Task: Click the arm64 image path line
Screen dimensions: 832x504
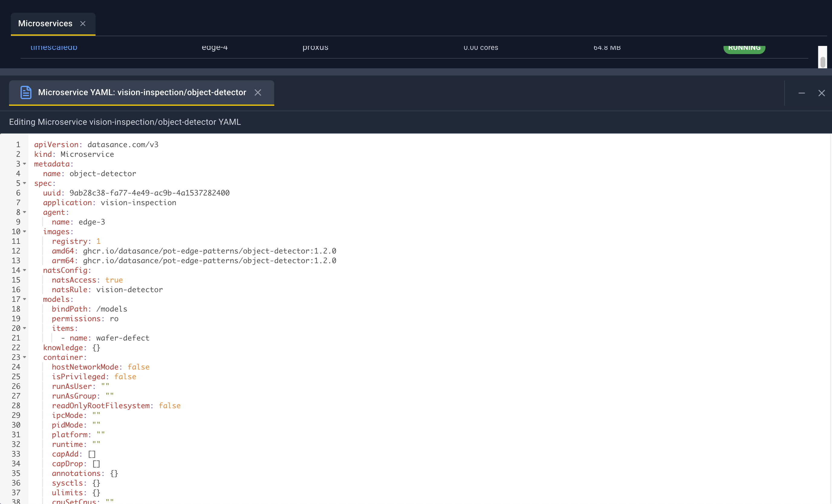Action: 194,260
